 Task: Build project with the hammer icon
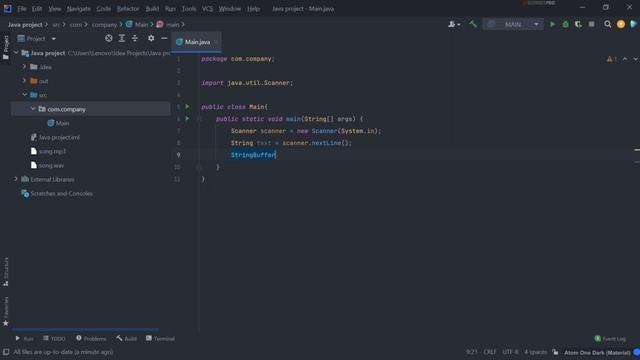pos(473,24)
